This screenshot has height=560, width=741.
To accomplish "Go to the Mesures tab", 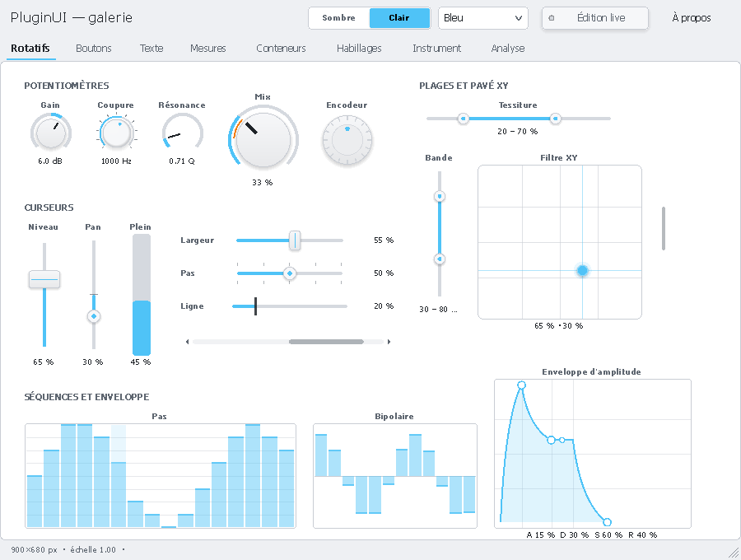I will pos(208,49).
